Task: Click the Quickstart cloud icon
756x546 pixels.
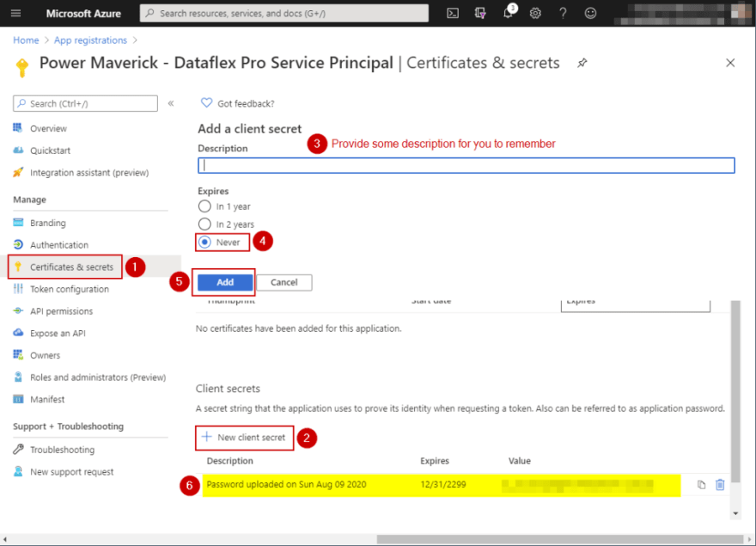Action: [18, 150]
